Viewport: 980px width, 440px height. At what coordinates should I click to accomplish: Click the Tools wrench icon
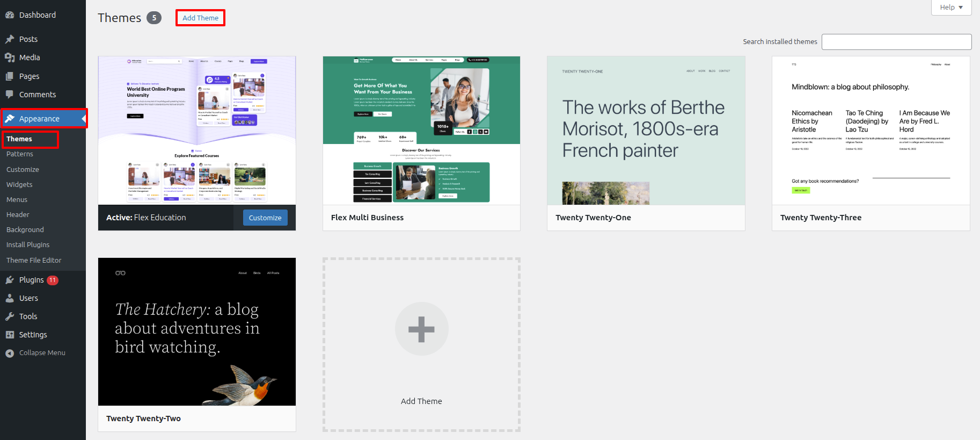(x=10, y=316)
